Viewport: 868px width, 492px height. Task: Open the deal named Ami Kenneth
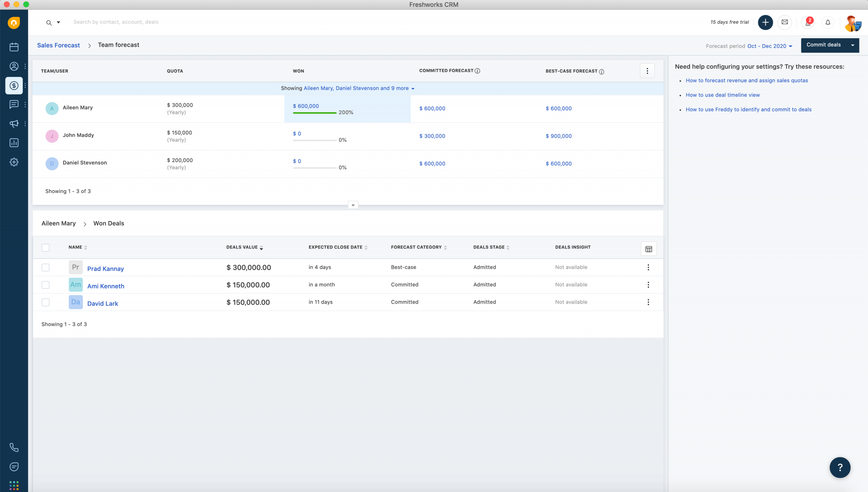(x=106, y=286)
